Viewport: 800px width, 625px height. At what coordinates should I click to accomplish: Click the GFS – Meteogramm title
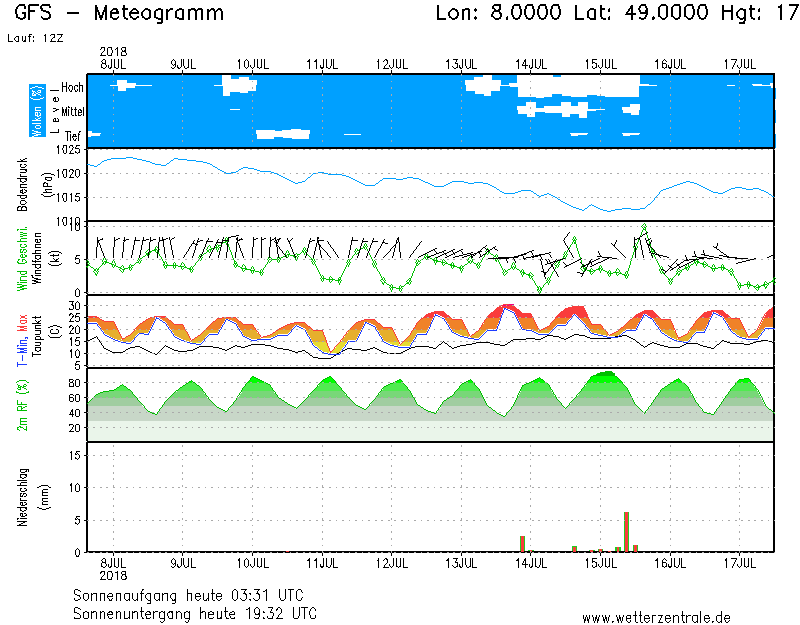pos(120,14)
